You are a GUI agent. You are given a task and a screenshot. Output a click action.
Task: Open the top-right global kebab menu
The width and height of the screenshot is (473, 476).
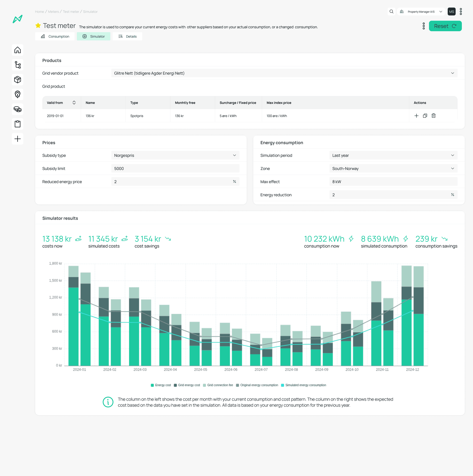461,12
